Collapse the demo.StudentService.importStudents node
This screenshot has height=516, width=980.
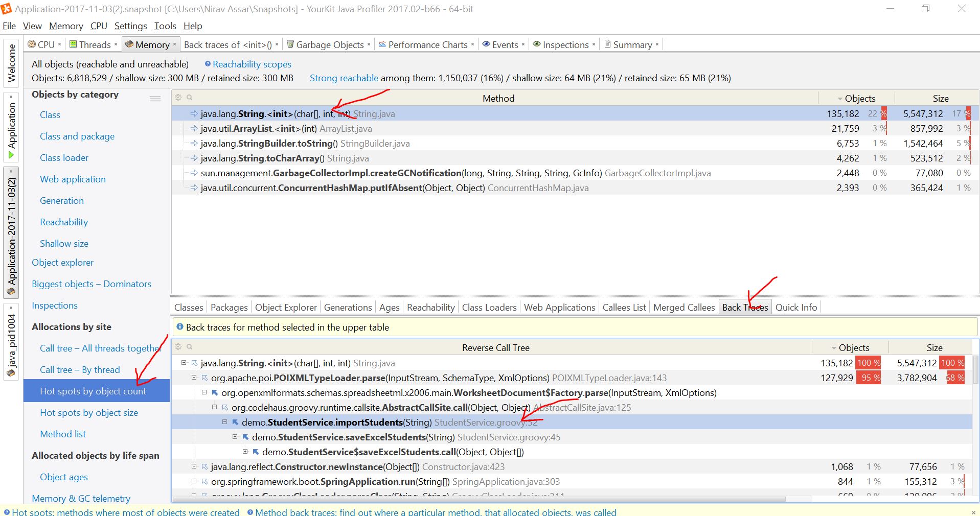224,422
